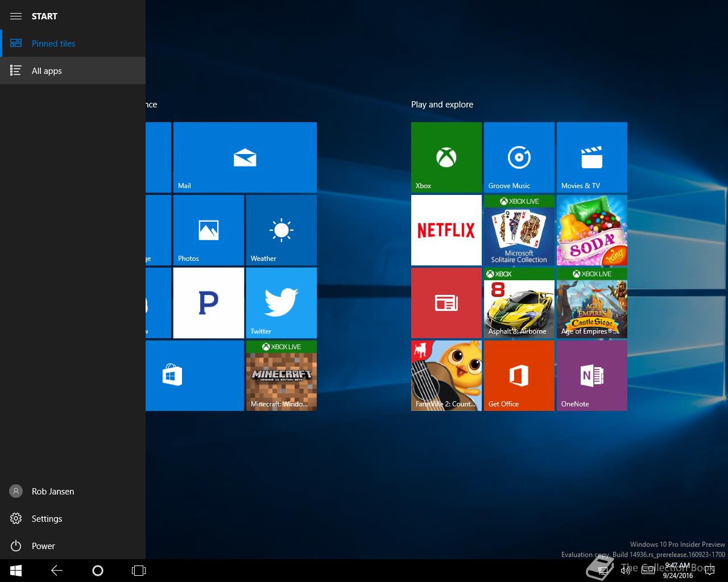Open the Groove Music tile
This screenshot has width=728, height=582.
(x=519, y=157)
